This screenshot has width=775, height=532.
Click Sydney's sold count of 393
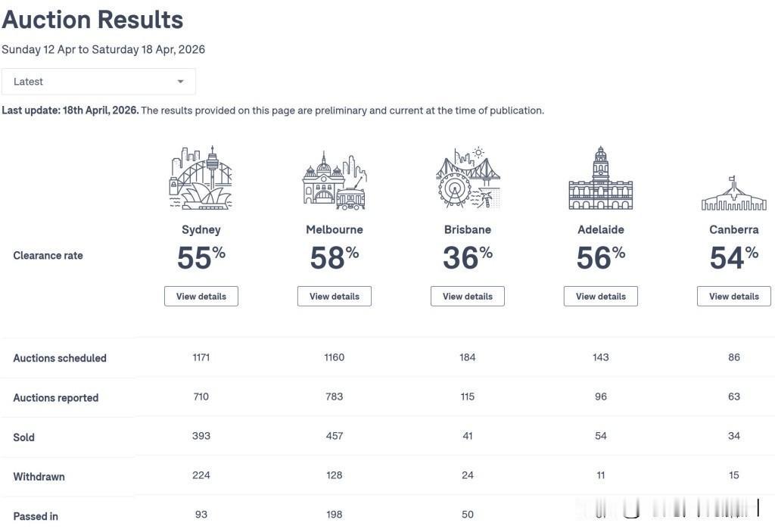(201, 436)
